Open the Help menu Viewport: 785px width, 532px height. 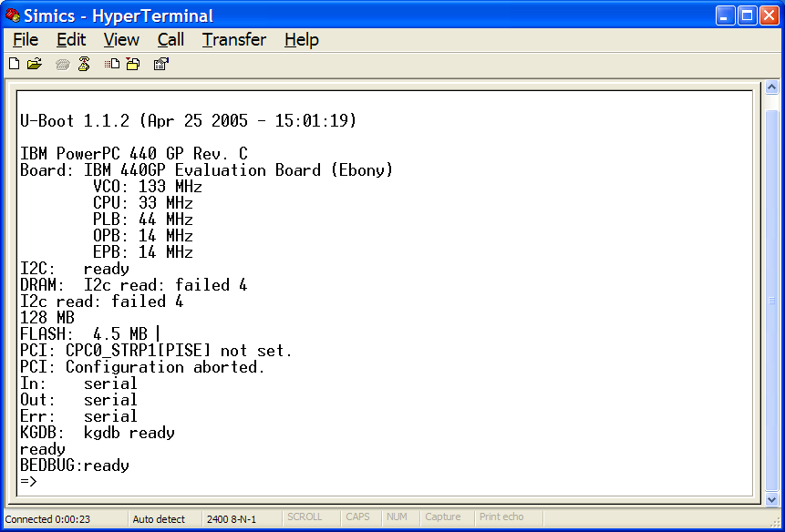[x=302, y=39]
